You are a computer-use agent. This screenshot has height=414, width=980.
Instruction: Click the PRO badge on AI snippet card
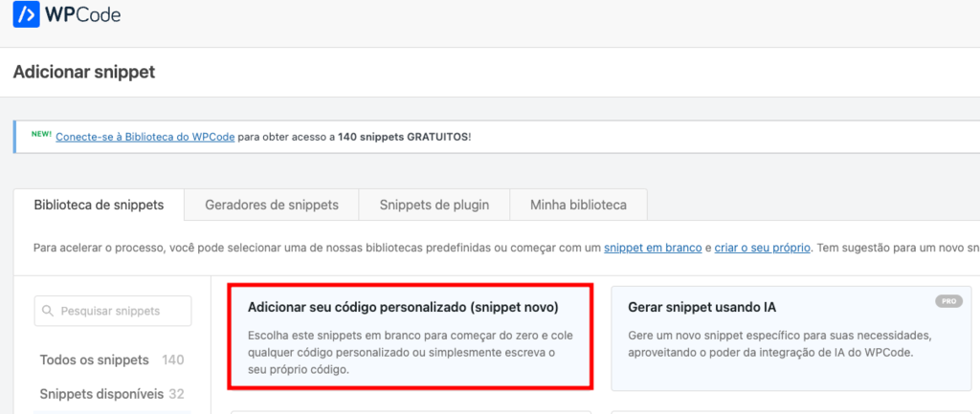point(948,301)
